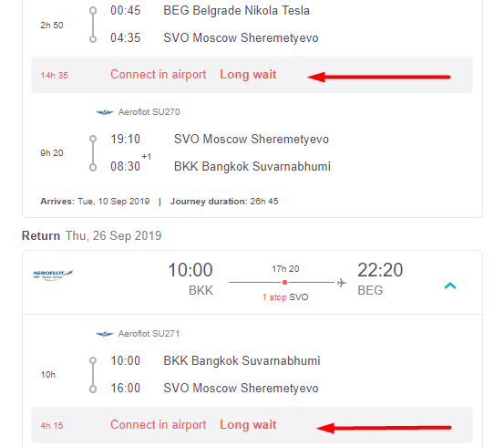Click the Aeroflot SU271 flight icon
The image size is (504, 447).
click(105, 334)
